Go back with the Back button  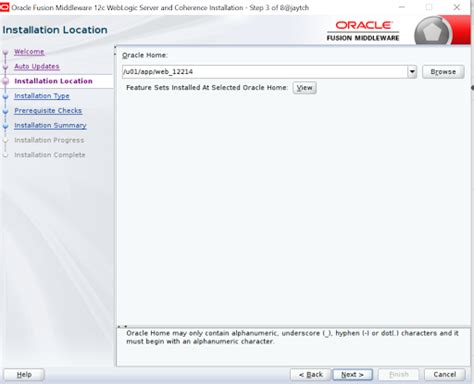click(x=310, y=375)
